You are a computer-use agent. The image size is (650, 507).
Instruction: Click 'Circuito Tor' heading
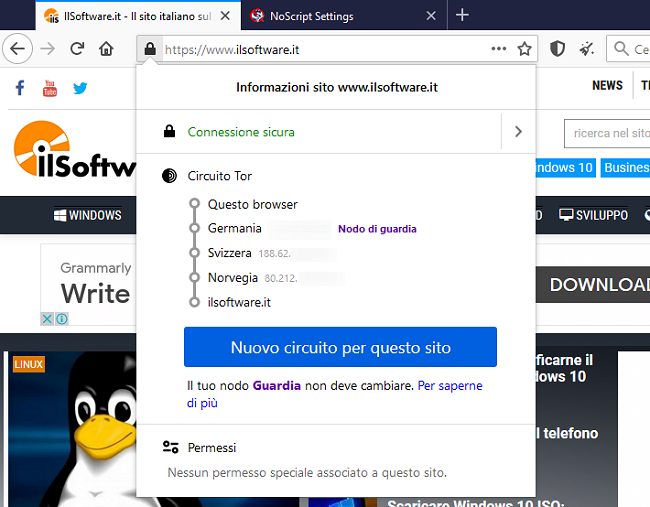click(220, 176)
